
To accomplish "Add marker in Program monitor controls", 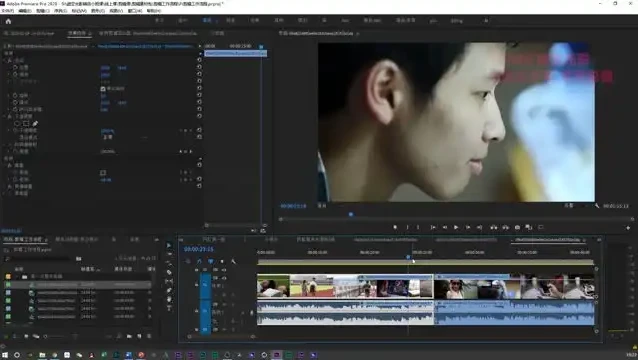I will pos(395,227).
